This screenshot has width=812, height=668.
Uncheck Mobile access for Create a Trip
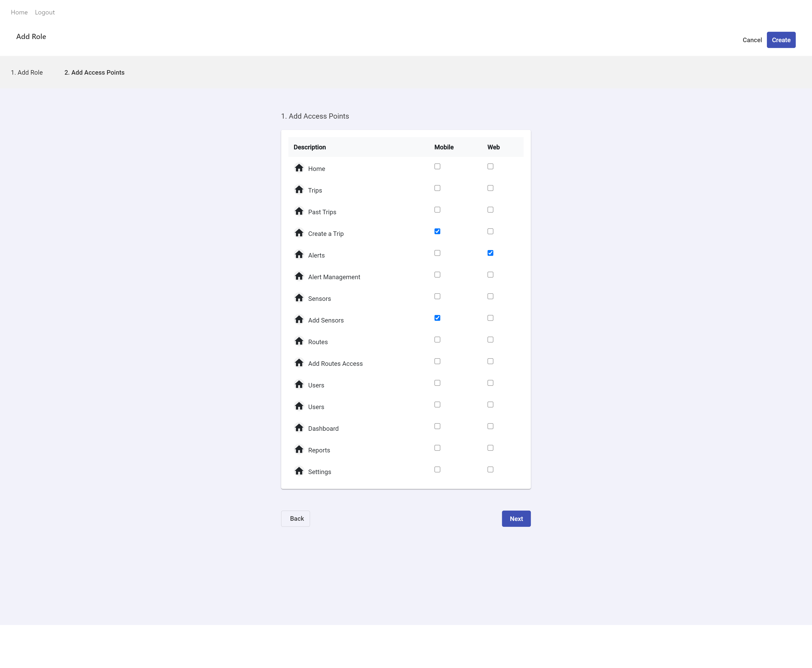point(437,231)
